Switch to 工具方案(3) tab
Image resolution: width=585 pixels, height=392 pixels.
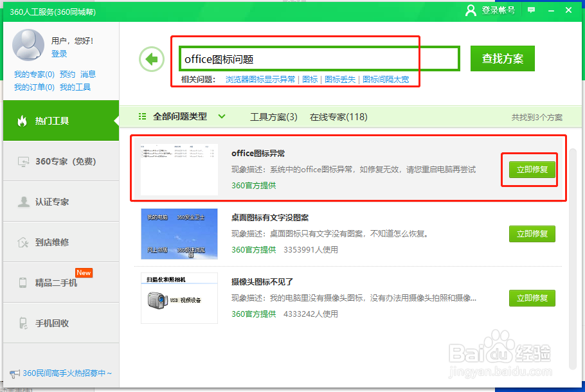(273, 117)
